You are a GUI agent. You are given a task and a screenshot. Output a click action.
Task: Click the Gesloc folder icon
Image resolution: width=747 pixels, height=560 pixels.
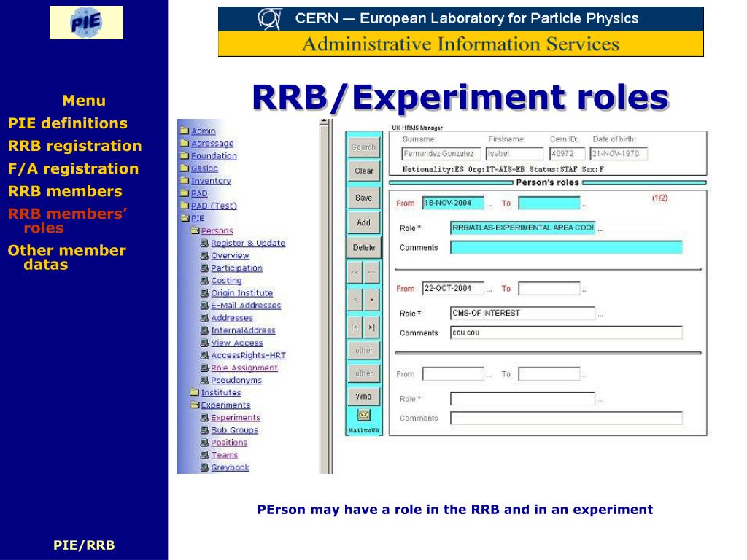point(185,168)
